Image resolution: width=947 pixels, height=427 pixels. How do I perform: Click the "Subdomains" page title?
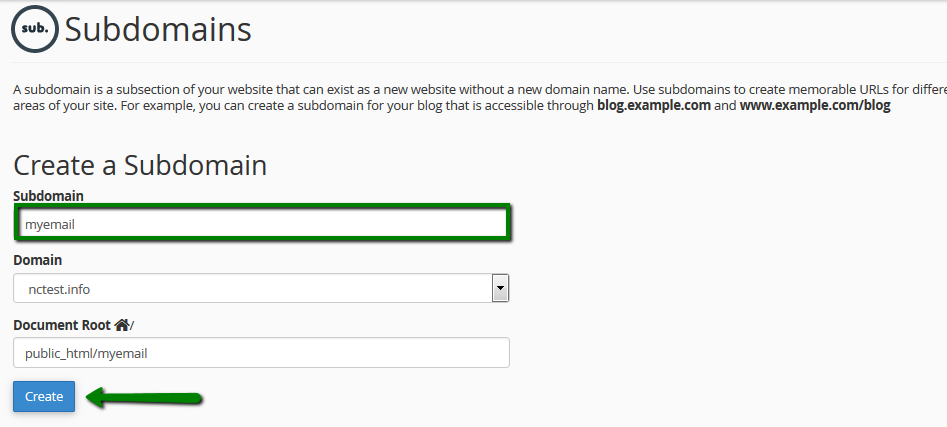(158, 29)
